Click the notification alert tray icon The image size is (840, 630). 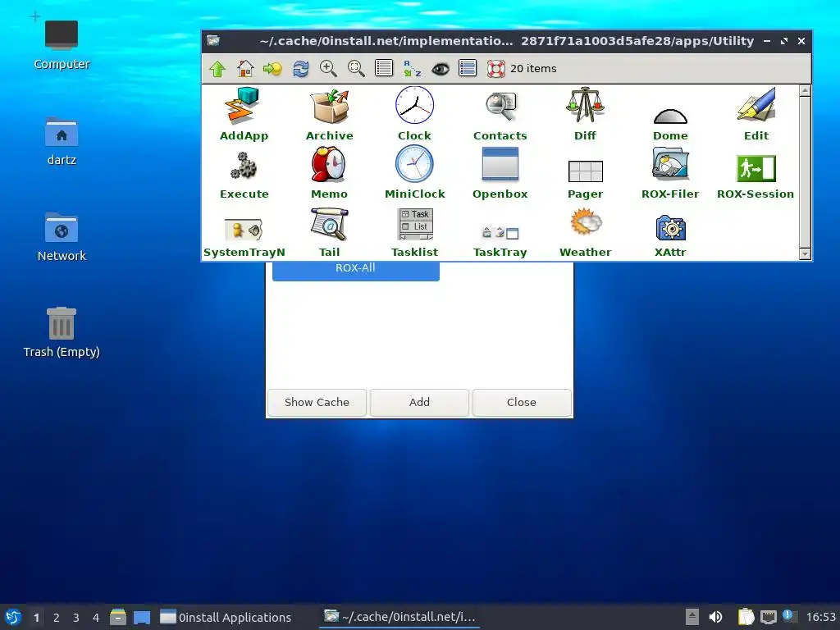pos(790,615)
